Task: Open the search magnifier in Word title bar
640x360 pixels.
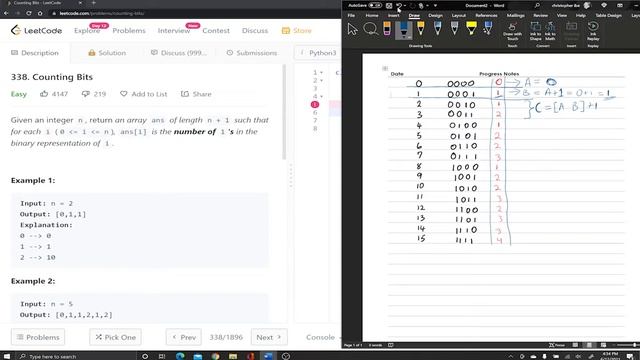Action: tap(537, 5)
